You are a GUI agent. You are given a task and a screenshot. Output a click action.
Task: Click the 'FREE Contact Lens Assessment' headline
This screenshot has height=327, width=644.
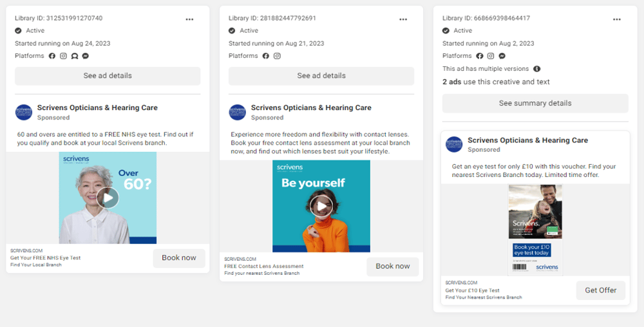pos(264,266)
